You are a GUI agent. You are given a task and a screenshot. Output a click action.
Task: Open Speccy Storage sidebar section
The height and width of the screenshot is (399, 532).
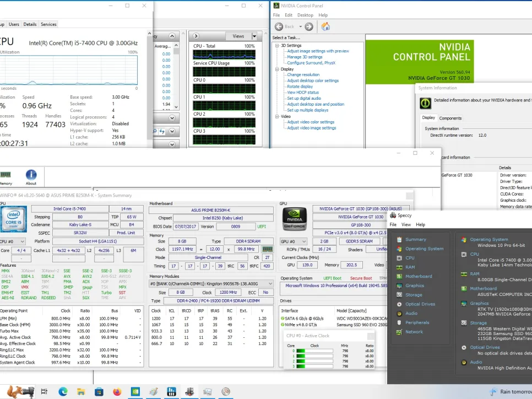tap(414, 295)
